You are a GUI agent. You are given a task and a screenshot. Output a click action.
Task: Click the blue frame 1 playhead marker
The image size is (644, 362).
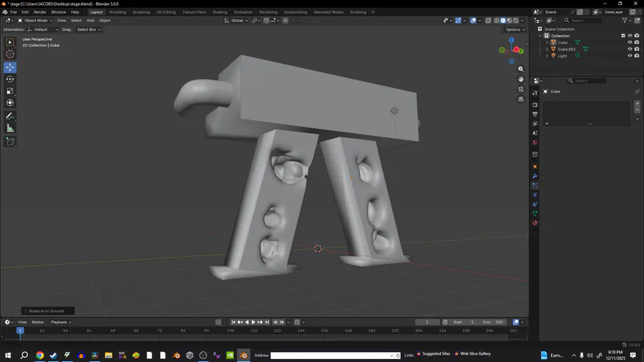[20, 331]
